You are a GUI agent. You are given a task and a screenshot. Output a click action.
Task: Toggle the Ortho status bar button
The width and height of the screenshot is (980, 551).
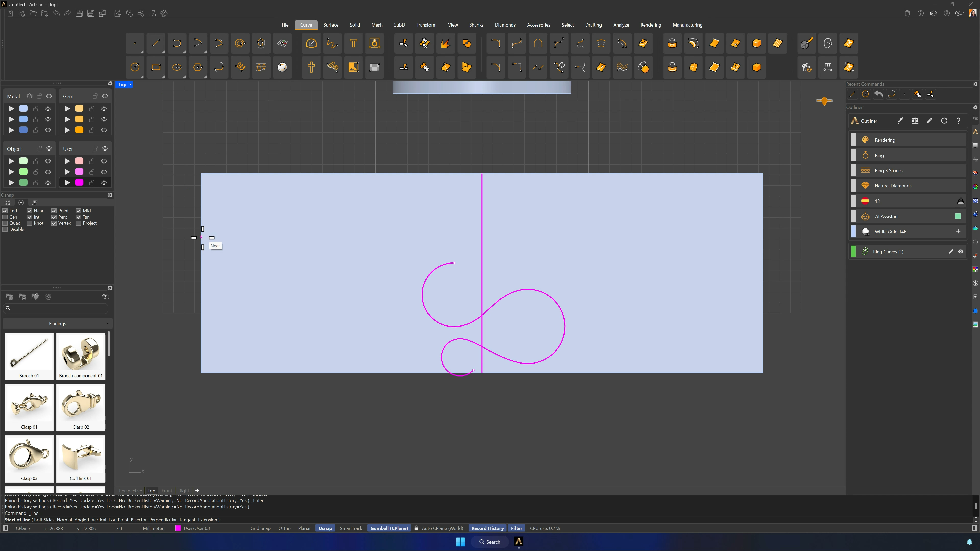(284, 528)
